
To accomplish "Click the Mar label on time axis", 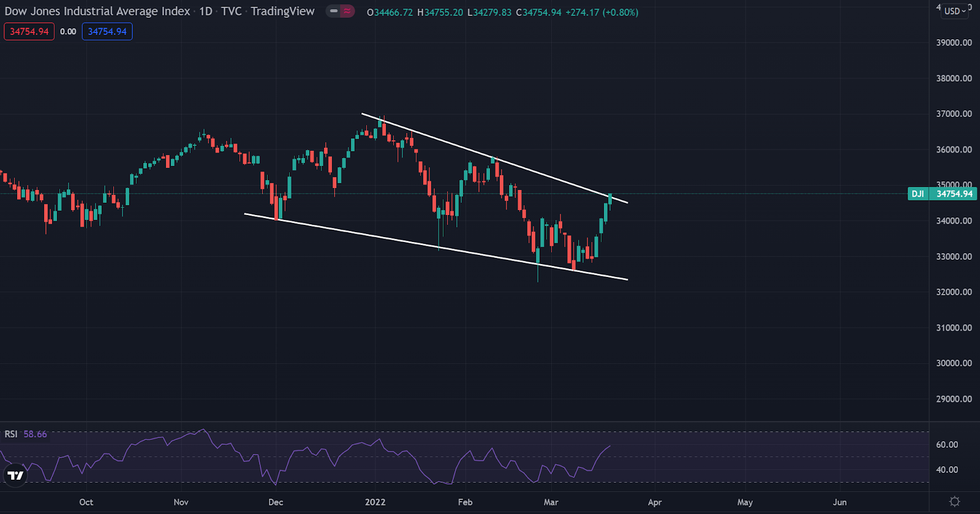I will (551, 502).
